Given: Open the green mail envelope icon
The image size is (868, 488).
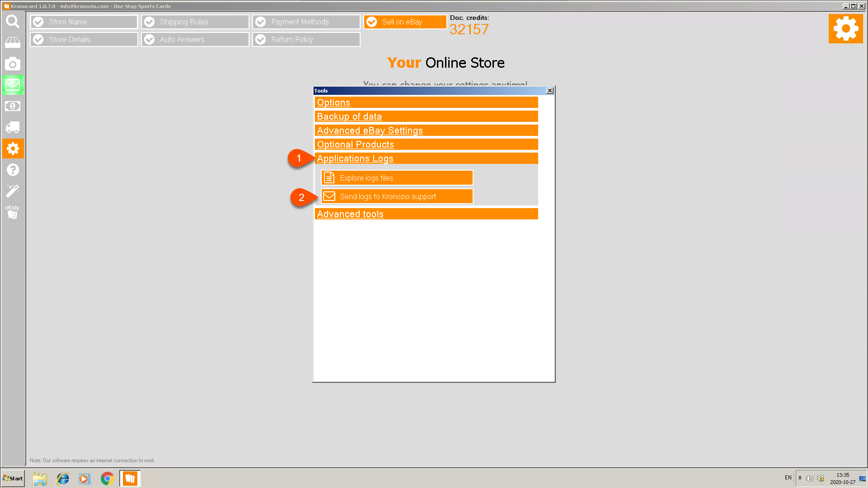Looking at the screenshot, I should [13, 85].
